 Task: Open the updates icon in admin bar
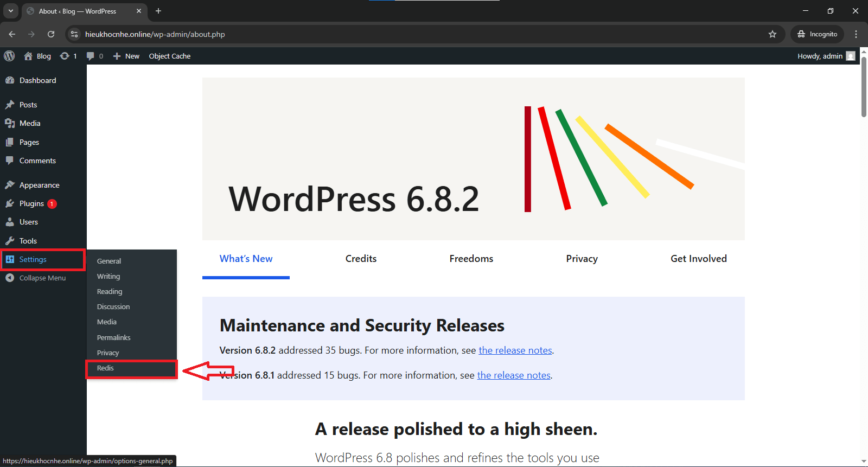tap(65, 56)
